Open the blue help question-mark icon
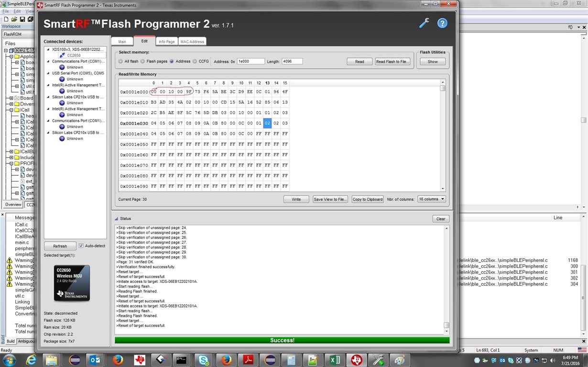The image size is (588, 367). click(442, 23)
